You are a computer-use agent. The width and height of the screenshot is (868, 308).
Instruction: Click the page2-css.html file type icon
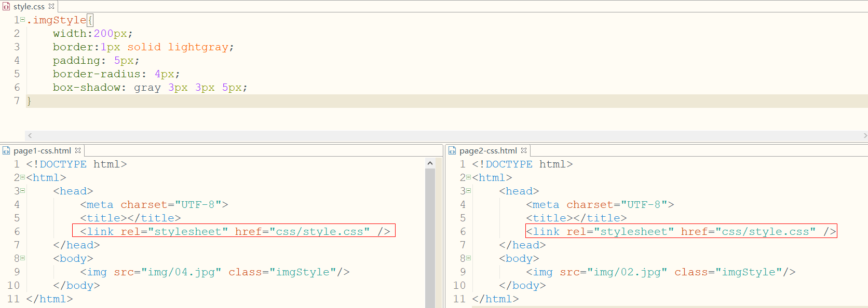pos(452,151)
